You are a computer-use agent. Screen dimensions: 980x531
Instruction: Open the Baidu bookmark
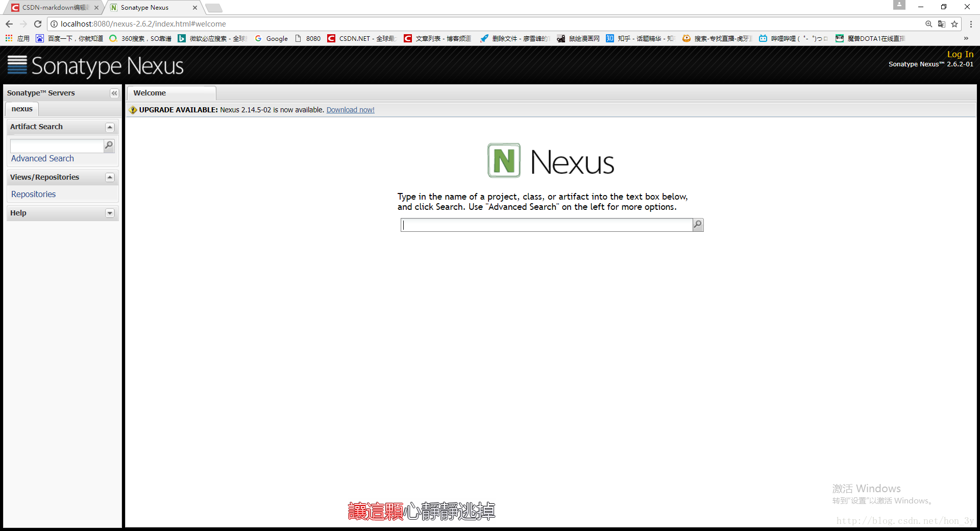pyautogui.click(x=69, y=38)
